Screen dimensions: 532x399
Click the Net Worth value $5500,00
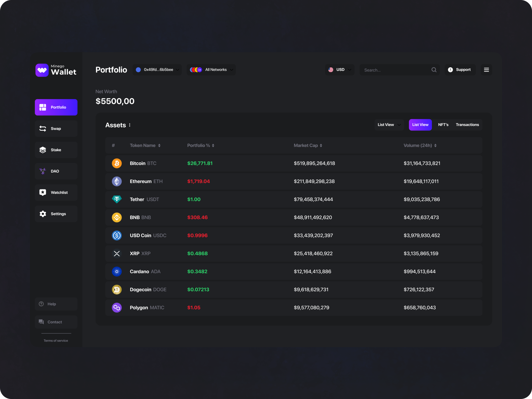pyautogui.click(x=115, y=101)
